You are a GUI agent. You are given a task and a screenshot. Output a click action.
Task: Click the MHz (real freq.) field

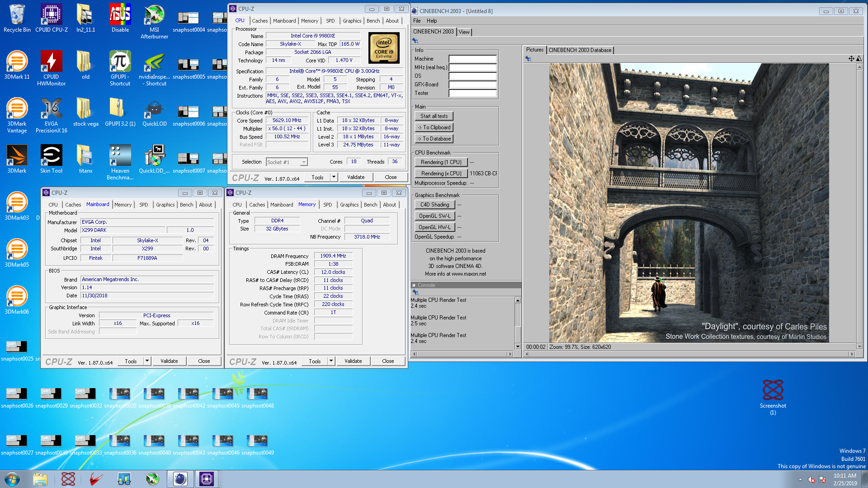(x=472, y=67)
